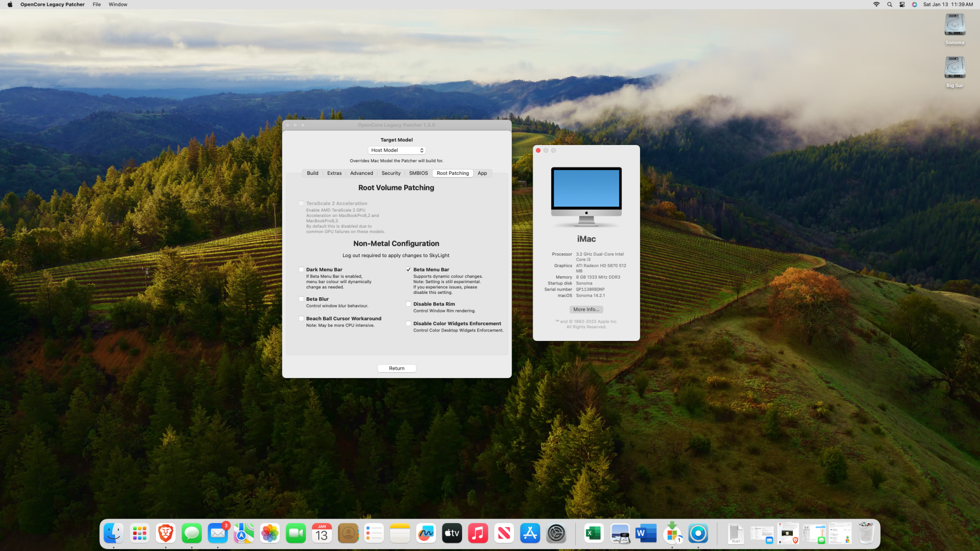This screenshot has height=551, width=980.
Task: Enable Beach Ball Cursor Workaround
Action: coord(301,318)
